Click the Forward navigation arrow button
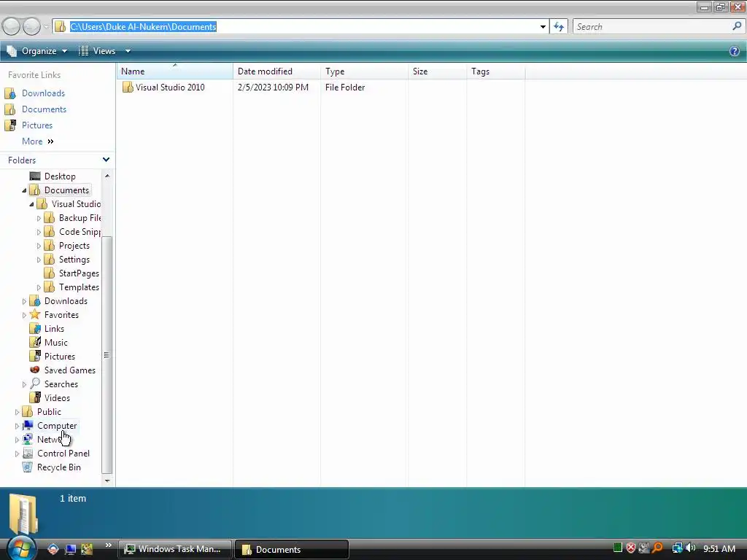This screenshot has width=747, height=560. pos(31,27)
